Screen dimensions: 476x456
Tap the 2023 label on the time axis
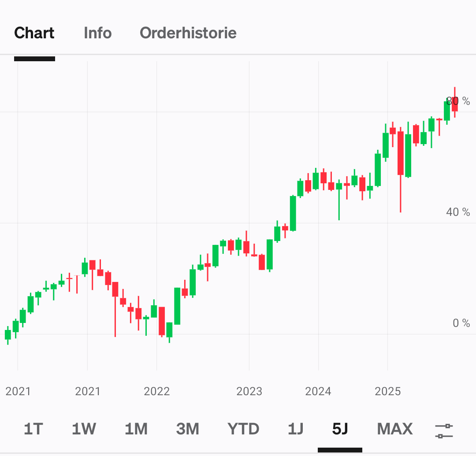pyautogui.click(x=249, y=391)
